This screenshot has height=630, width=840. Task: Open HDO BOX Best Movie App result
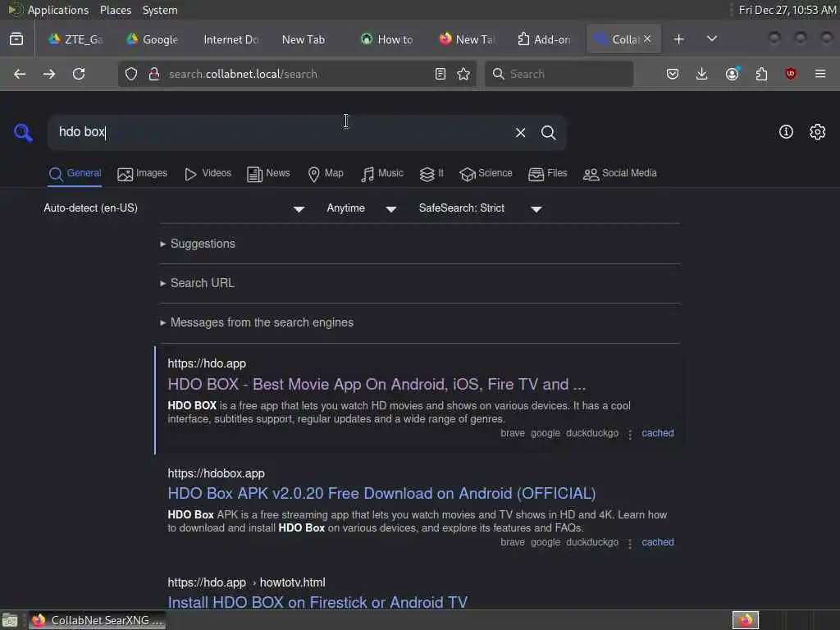pos(377,385)
